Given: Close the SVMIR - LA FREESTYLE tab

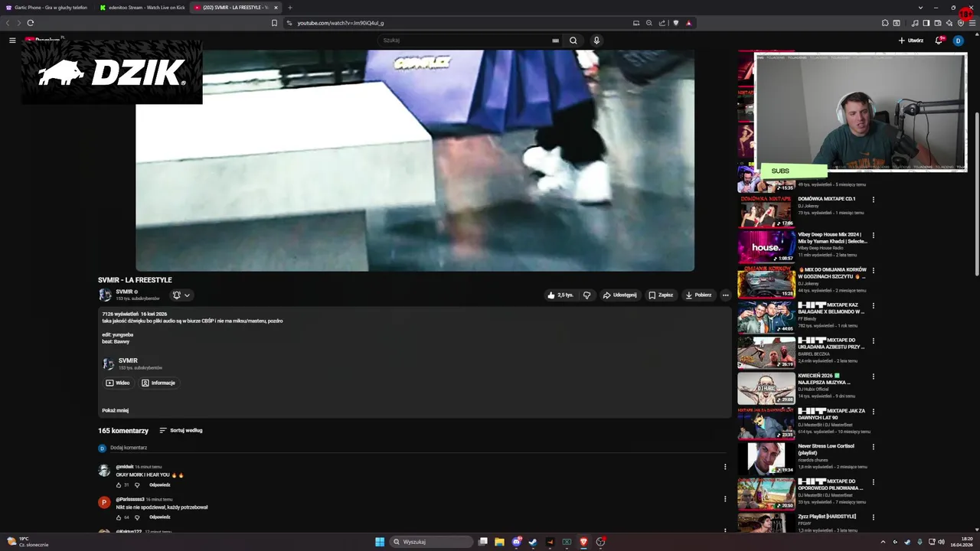Looking at the screenshot, I should [x=276, y=8].
